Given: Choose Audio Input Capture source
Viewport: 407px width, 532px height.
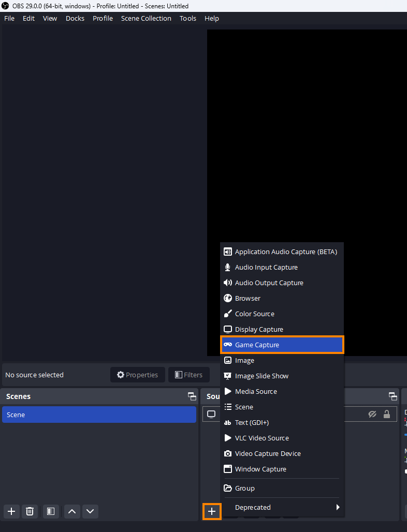Looking at the screenshot, I should pos(282,268).
